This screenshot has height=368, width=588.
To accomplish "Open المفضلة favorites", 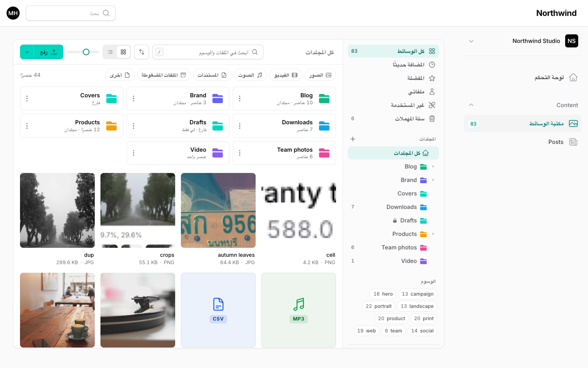I will pos(393,78).
